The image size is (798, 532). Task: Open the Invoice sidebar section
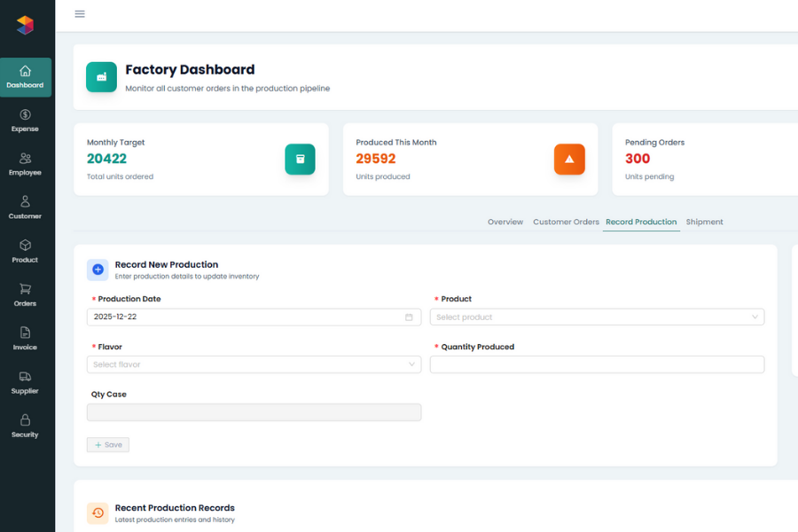[x=25, y=338]
